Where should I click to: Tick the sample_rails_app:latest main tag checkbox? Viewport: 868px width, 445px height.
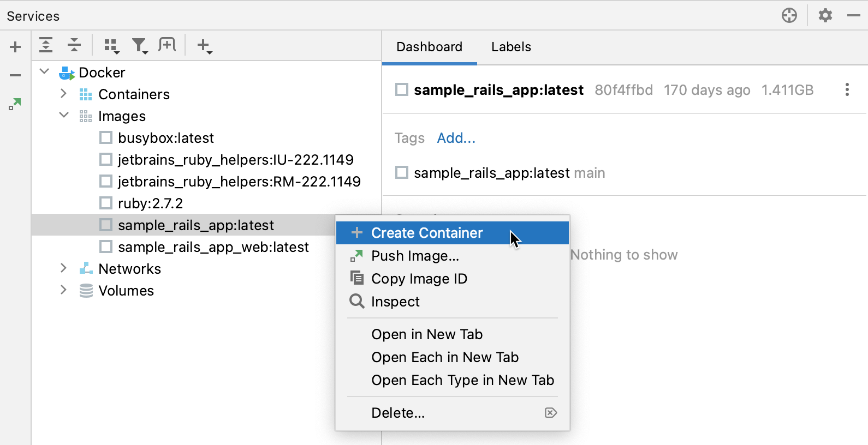(402, 173)
